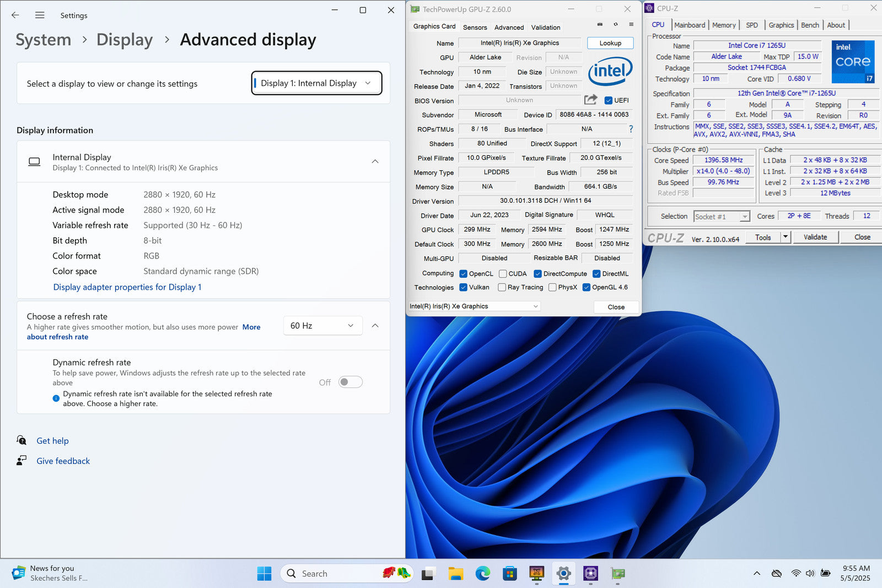Viewport: 882px width, 588px height.
Task: Toggle the Dynamic refresh rate switch
Action: click(350, 382)
